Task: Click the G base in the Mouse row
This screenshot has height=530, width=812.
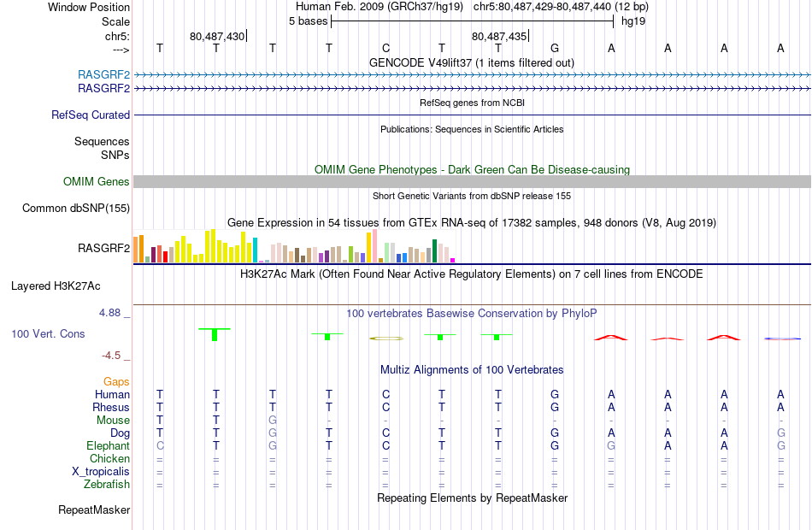Action: (273, 421)
